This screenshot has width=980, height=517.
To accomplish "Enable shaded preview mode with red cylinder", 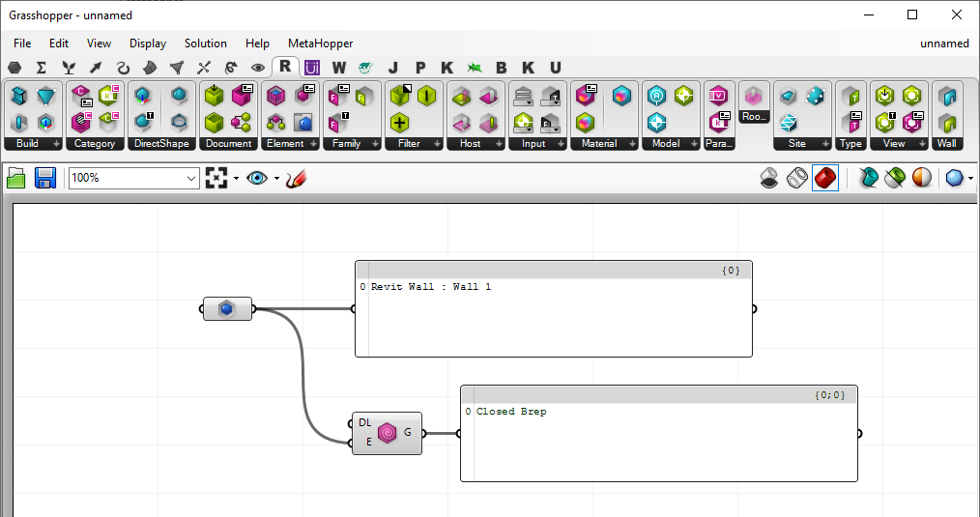I will [824, 178].
